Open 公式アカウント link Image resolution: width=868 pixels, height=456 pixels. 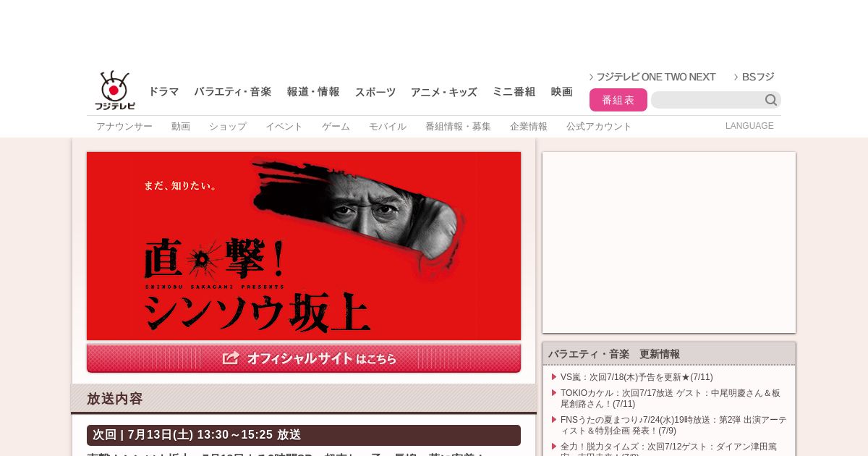tap(599, 127)
